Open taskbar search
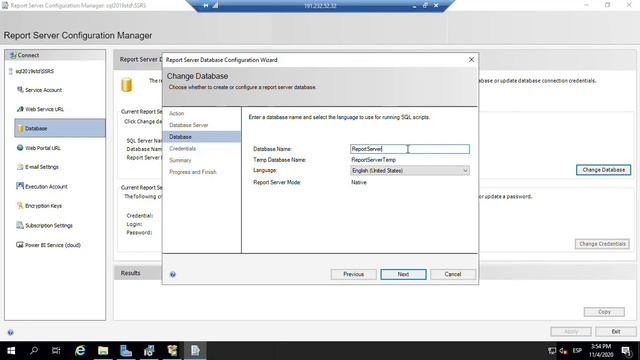This screenshot has height=360, width=640. click(x=34, y=351)
